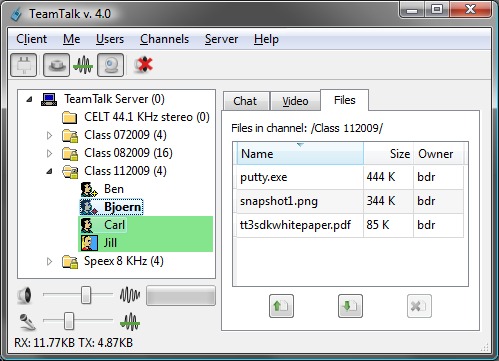499x361 pixels.
Task: Toggle the push-to-talk button icon in toolbar
Action: (x=57, y=65)
